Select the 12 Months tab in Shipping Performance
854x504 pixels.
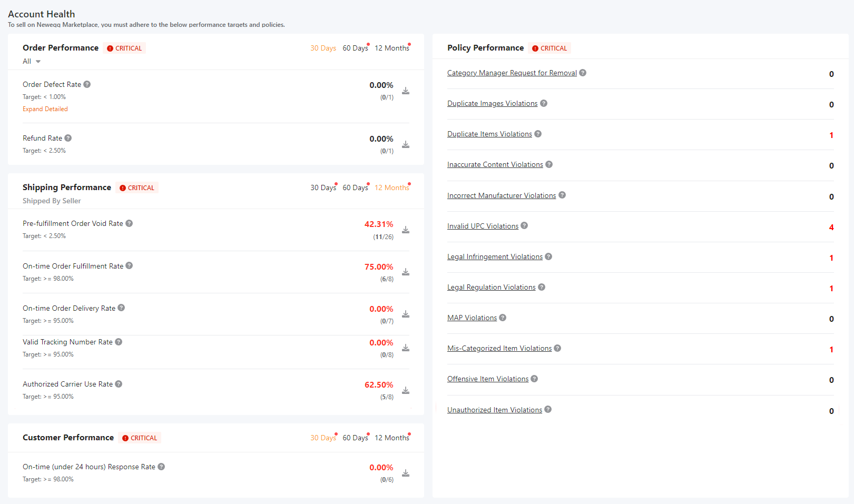click(x=392, y=187)
